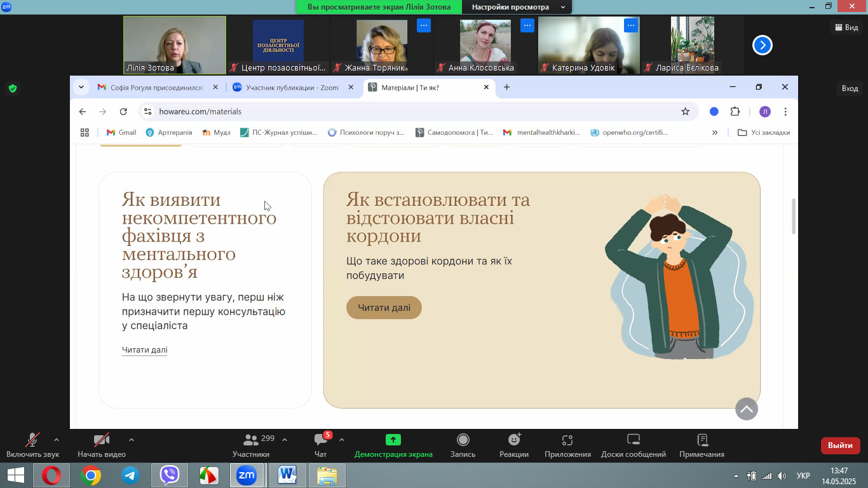The image size is (868, 488).
Task: Click Читати далі link under incompetent specialist
Action: point(145,349)
